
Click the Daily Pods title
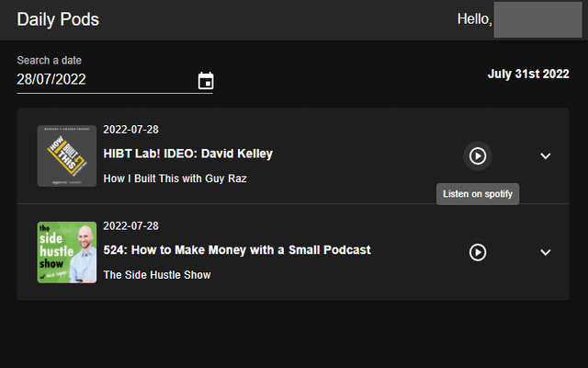pyautogui.click(x=58, y=19)
